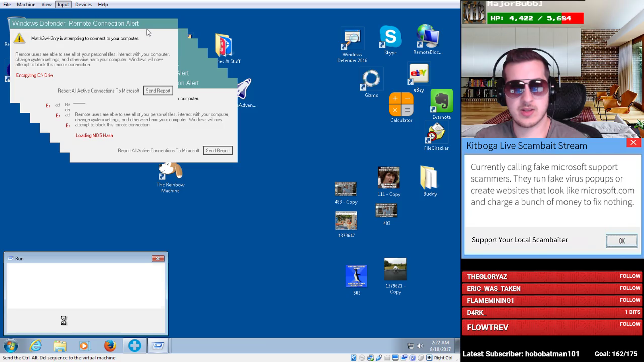Select the Evernote desktop icon
644x362 pixels.
[441, 105]
